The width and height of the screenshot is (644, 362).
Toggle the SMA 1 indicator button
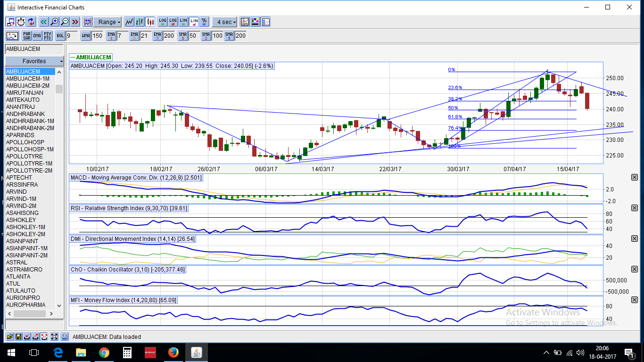(x=183, y=35)
